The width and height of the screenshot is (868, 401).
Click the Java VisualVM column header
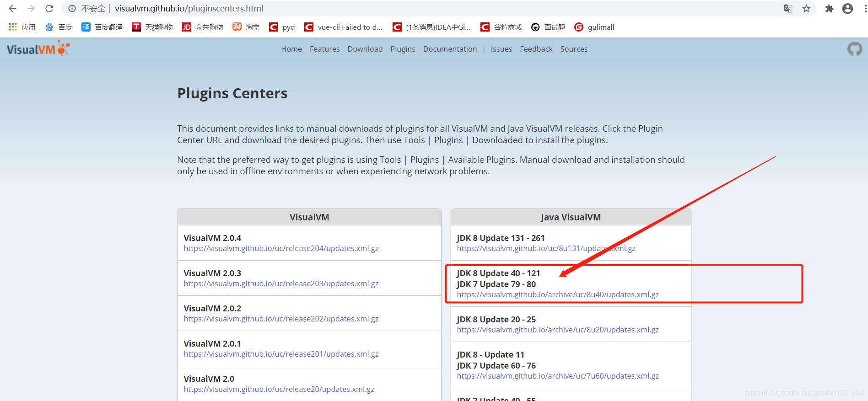click(x=571, y=217)
